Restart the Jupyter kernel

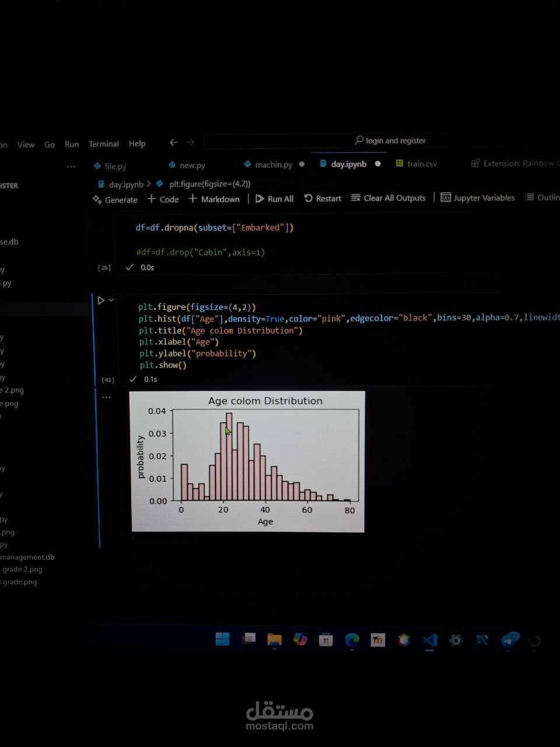point(323,198)
